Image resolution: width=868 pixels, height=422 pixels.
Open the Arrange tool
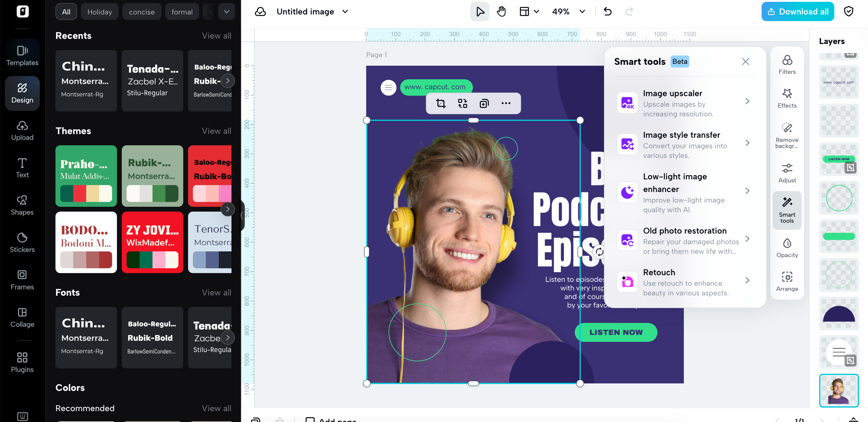[787, 282]
